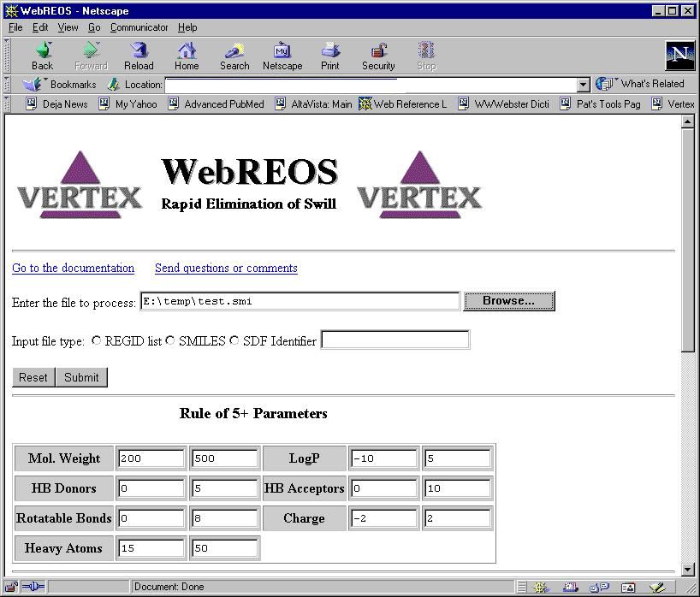The width and height of the screenshot is (700, 597).
Task: Click the SDF Identifier text field
Action: pos(395,340)
